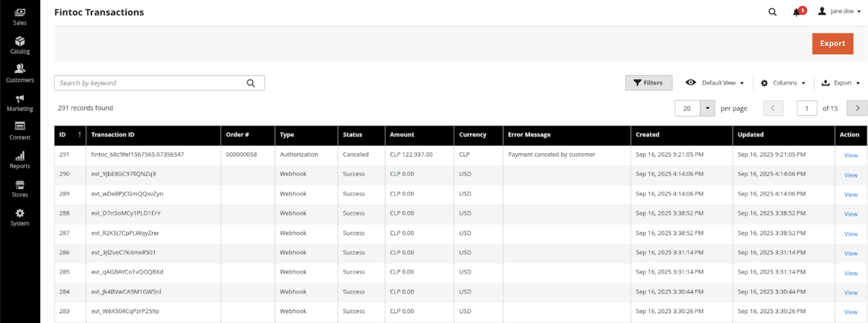Go to previous page arrow

[x=773, y=108]
